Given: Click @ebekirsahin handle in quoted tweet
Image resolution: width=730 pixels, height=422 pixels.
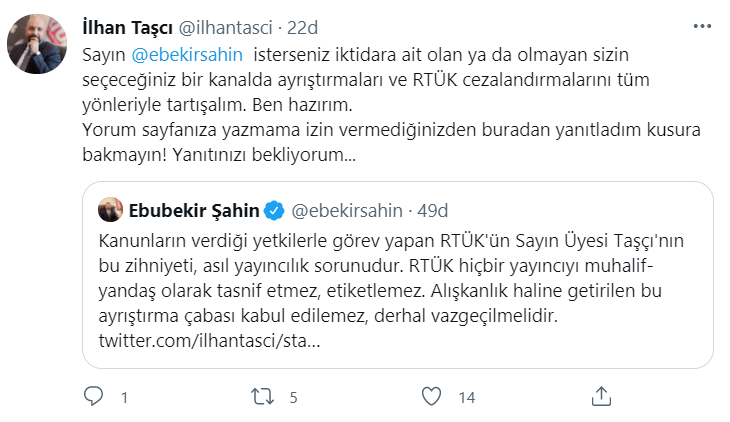Looking at the screenshot, I should pos(347,211).
